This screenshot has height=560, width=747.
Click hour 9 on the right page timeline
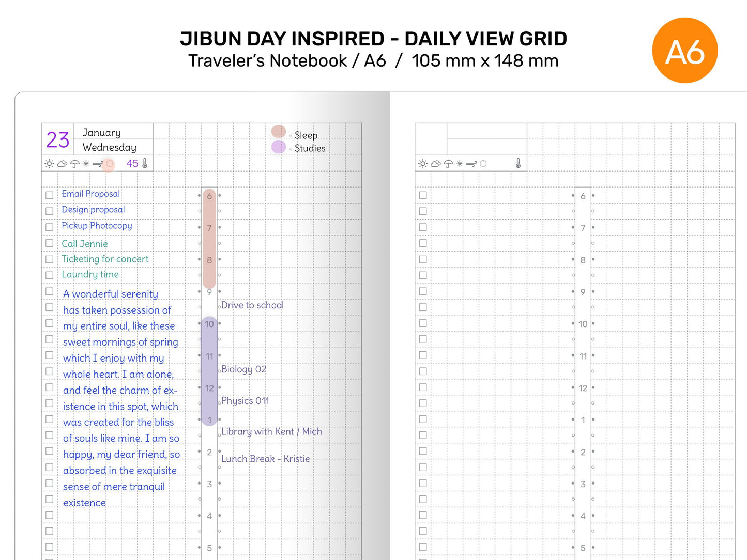583,292
